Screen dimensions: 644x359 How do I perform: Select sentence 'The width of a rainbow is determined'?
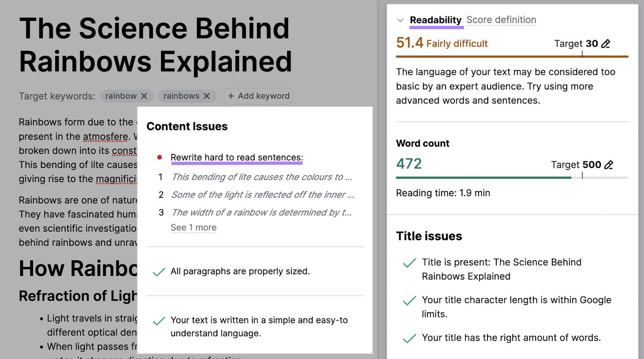pyautogui.click(x=262, y=212)
